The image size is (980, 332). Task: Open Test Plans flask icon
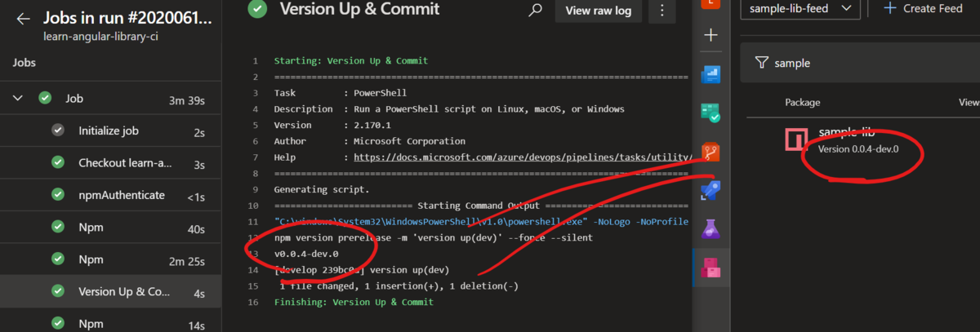click(710, 229)
